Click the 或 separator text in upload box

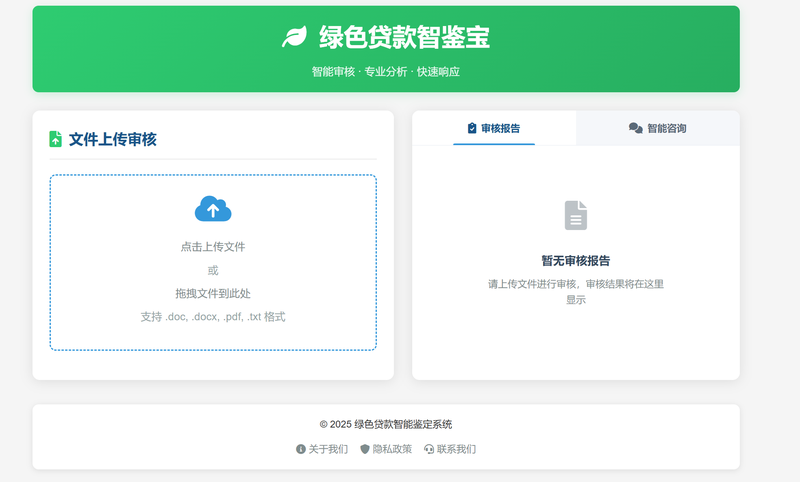pos(213,270)
